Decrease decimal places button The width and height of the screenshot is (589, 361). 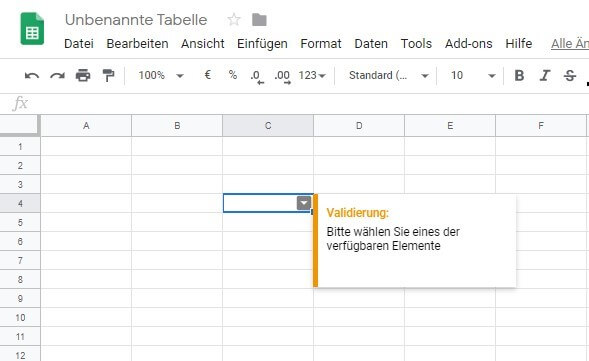[257, 76]
